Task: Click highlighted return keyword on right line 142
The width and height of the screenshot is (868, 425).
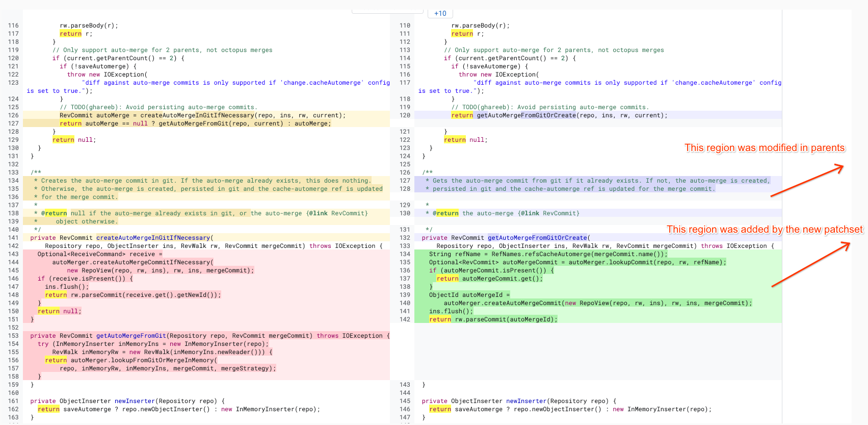Action: point(440,319)
